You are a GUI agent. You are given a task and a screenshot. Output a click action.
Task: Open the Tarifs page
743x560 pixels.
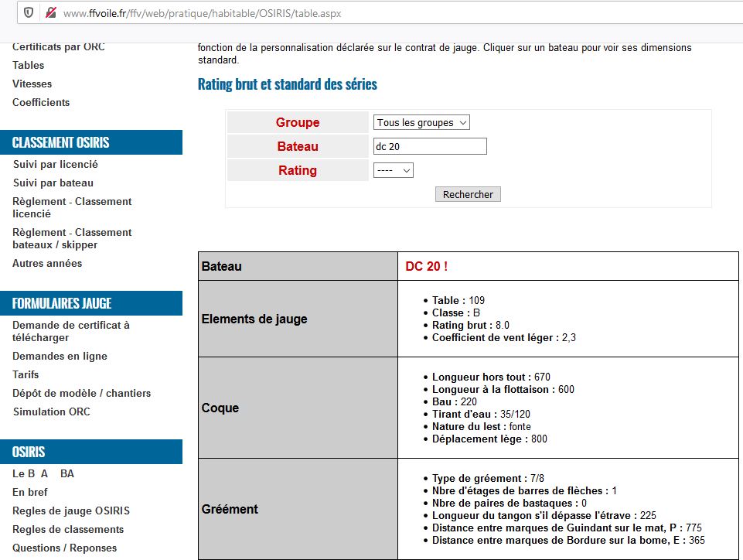(x=26, y=375)
